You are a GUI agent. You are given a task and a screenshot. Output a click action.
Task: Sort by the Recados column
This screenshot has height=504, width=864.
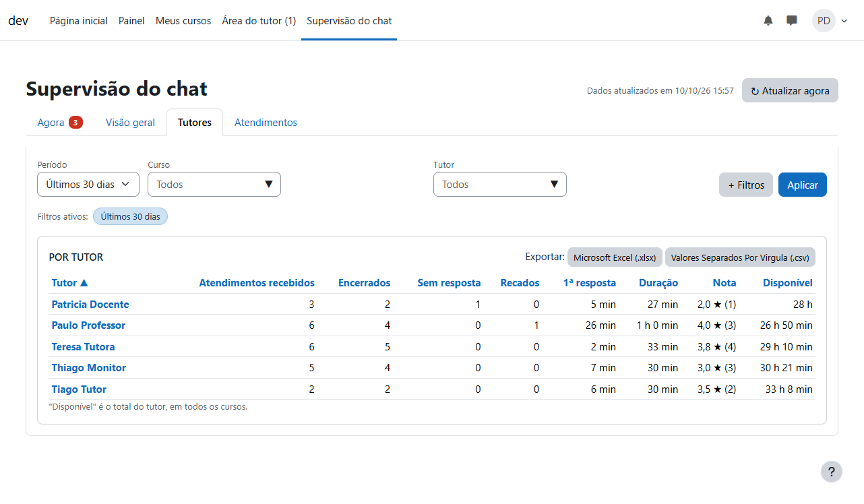(520, 283)
